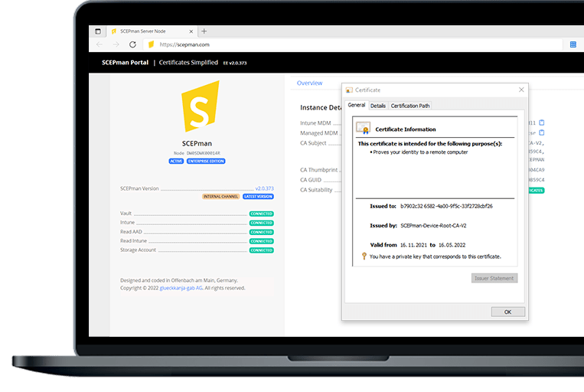Click the CA Thumbprint label
Viewport: 584px width, 392px height.
point(319,170)
